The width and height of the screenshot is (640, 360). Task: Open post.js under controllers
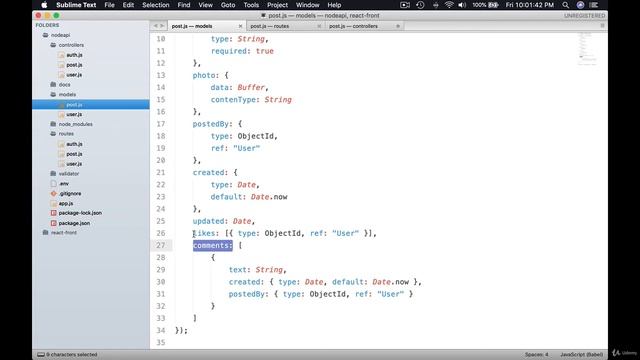tap(74, 65)
